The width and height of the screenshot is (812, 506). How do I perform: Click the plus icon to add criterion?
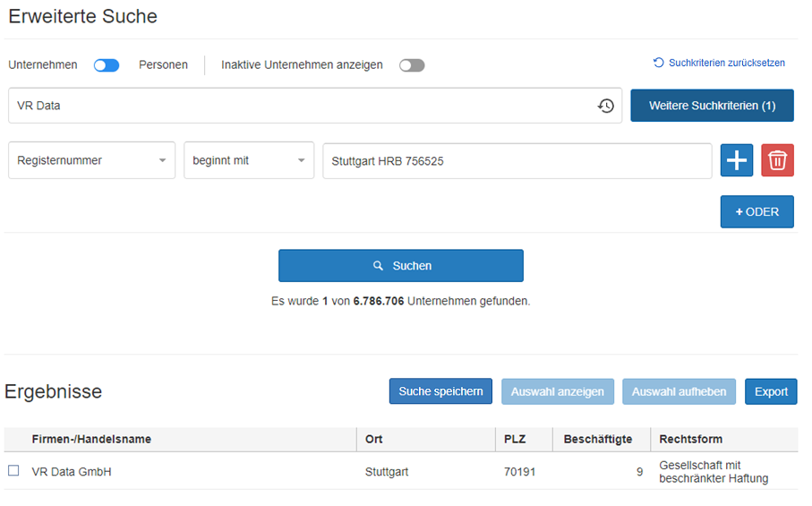(737, 160)
